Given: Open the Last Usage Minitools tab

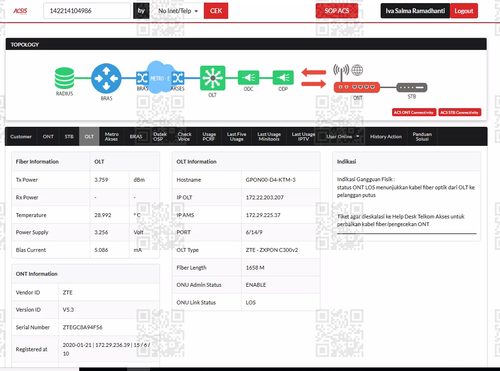Looking at the screenshot, I should pyautogui.click(x=269, y=137).
